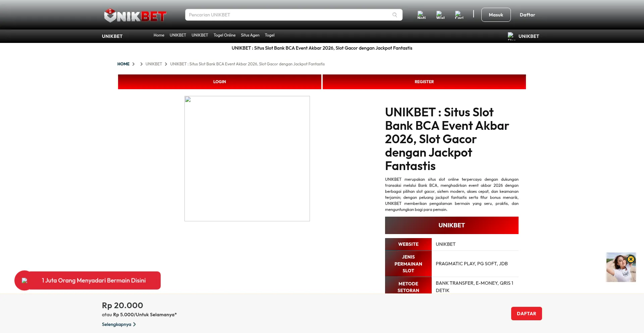Open the Togel Online menu item
Viewport: 644px width, 333px height.
point(224,35)
